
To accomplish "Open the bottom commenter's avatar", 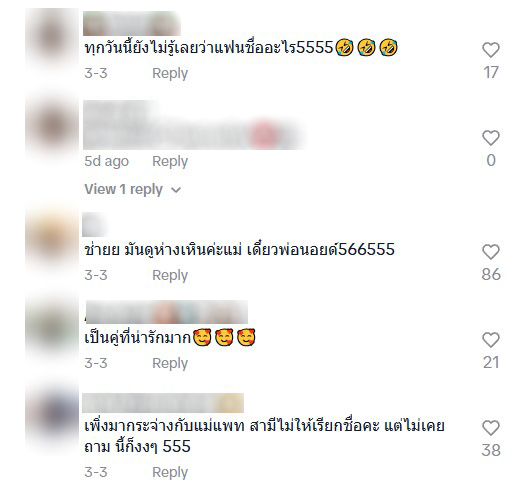I will pyautogui.click(x=52, y=416).
